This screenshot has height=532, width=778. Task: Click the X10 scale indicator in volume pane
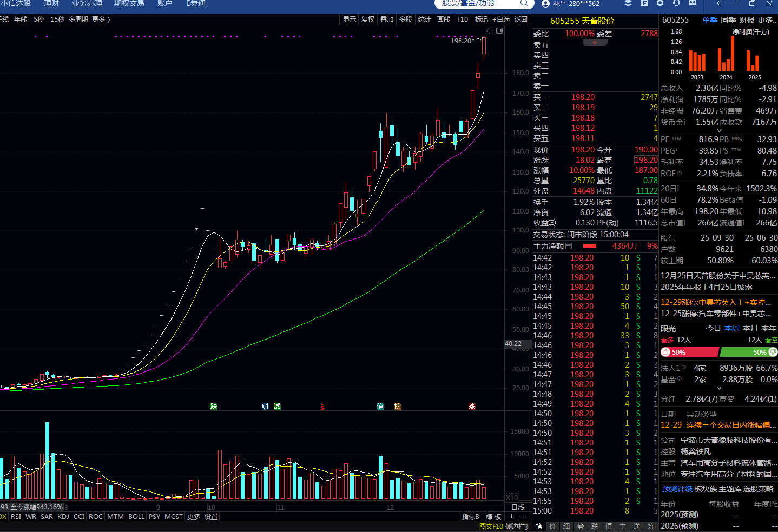(x=512, y=497)
